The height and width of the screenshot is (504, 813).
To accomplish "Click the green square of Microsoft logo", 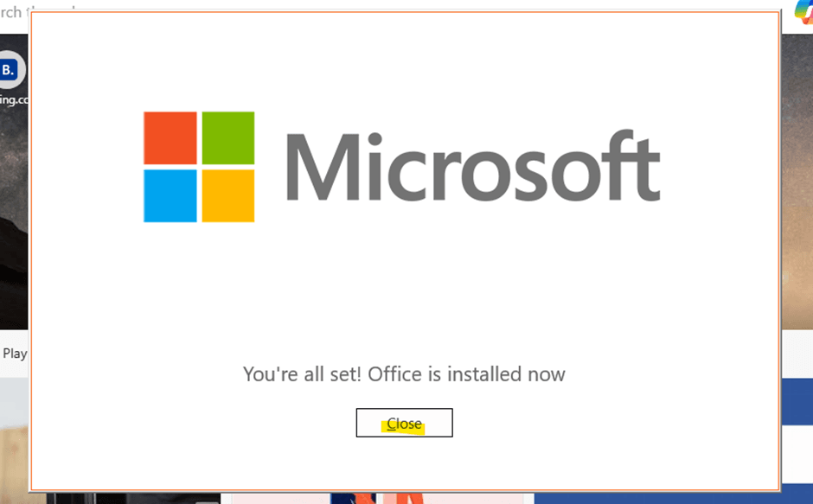I will (x=228, y=138).
